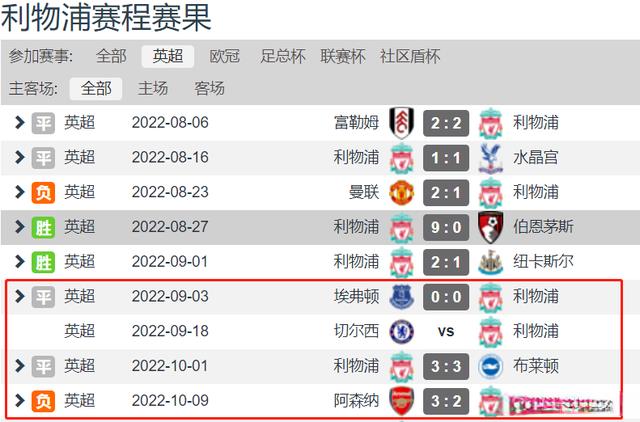The height and width of the screenshot is (422, 640).
Task: Click the Fulham club crest
Action: click(x=402, y=122)
